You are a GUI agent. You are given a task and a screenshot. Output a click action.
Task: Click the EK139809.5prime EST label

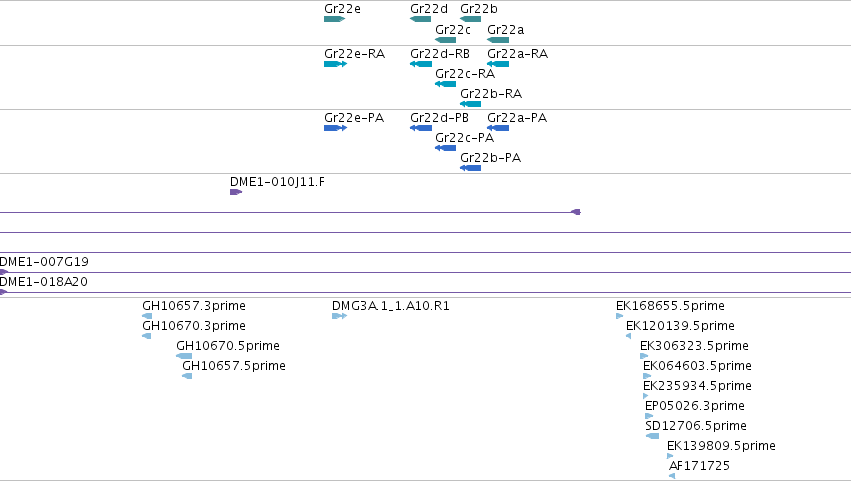click(721, 446)
